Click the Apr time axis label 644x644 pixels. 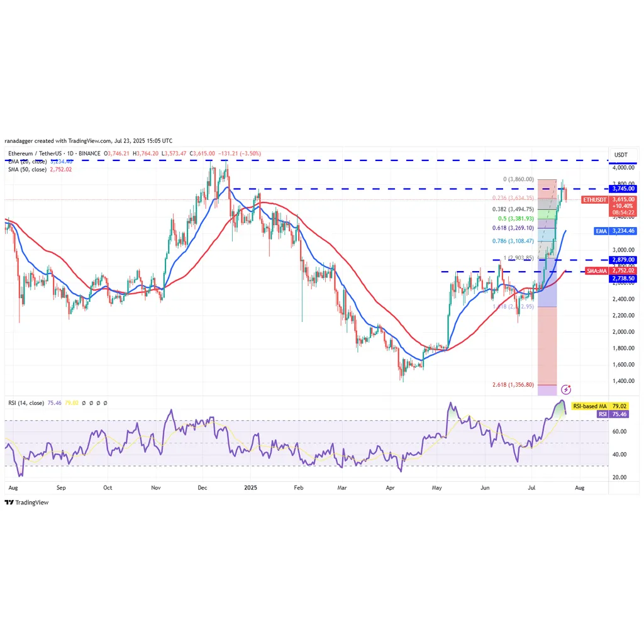[390, 488]
